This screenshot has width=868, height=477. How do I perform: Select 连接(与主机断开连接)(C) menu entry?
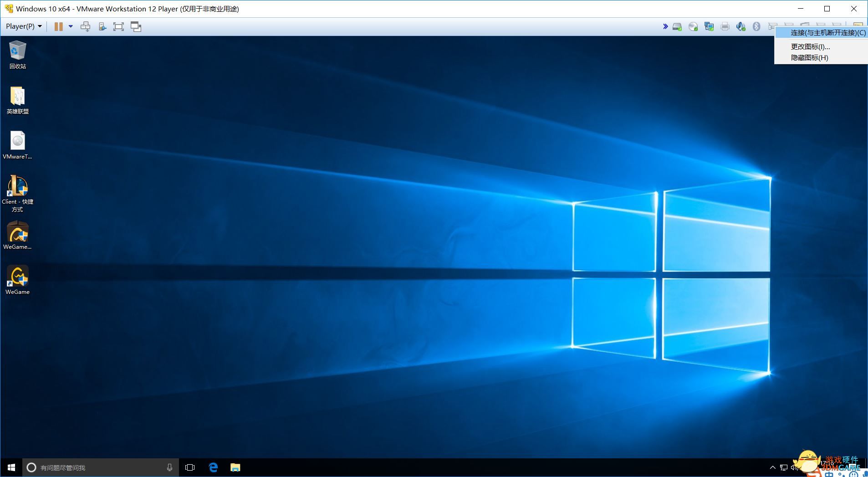click(x=821, y=33)
